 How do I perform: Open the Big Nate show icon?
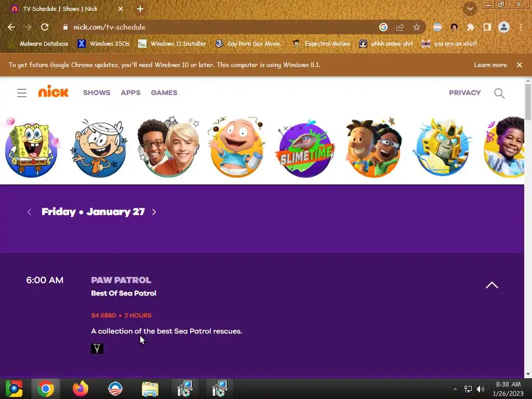pyautogui.click(x=374, y=148)
